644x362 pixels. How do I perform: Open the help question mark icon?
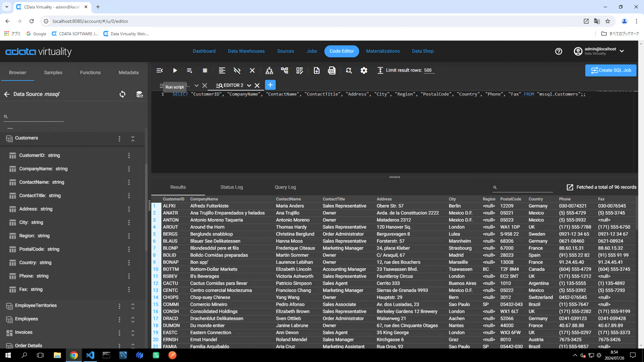(558, 51)
